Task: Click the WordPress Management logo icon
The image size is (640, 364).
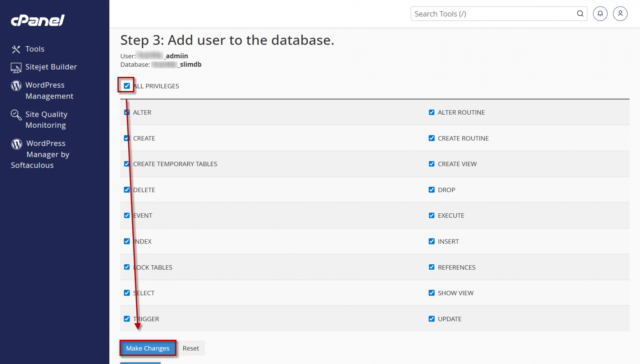Action: click(16, 86)
